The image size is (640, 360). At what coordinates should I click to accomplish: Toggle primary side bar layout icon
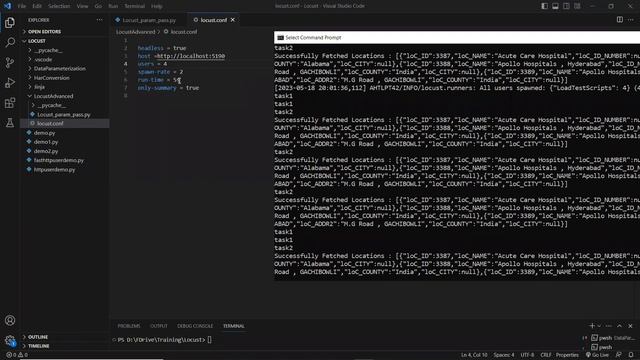[x=544, y=6]
